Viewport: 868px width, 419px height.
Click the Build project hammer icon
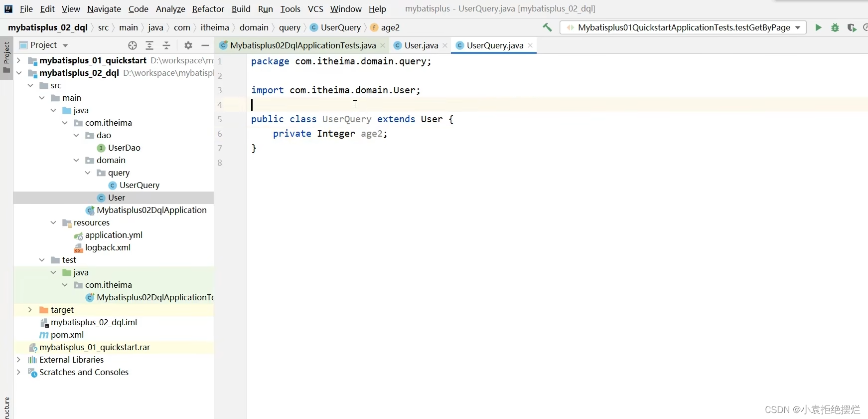[x=547, y=27]
